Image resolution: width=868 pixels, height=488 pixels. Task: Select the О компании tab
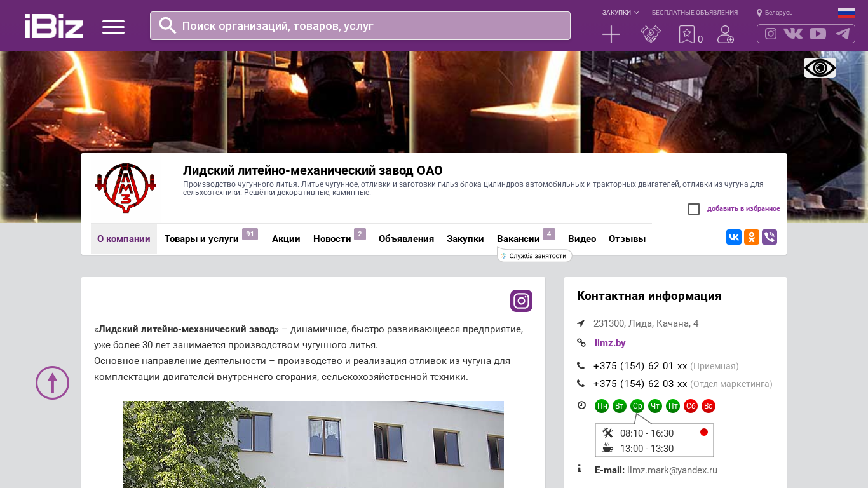pos(124,239)
